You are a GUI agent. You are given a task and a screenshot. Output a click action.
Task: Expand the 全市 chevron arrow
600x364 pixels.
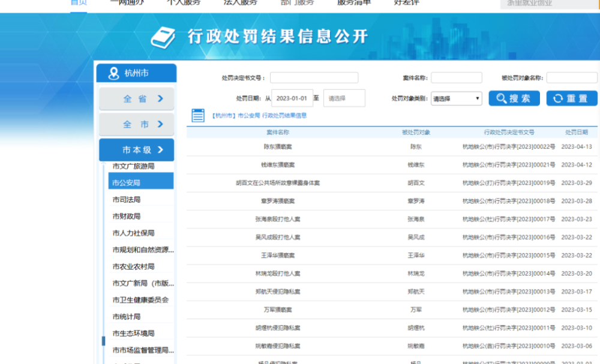click(160, 124)
